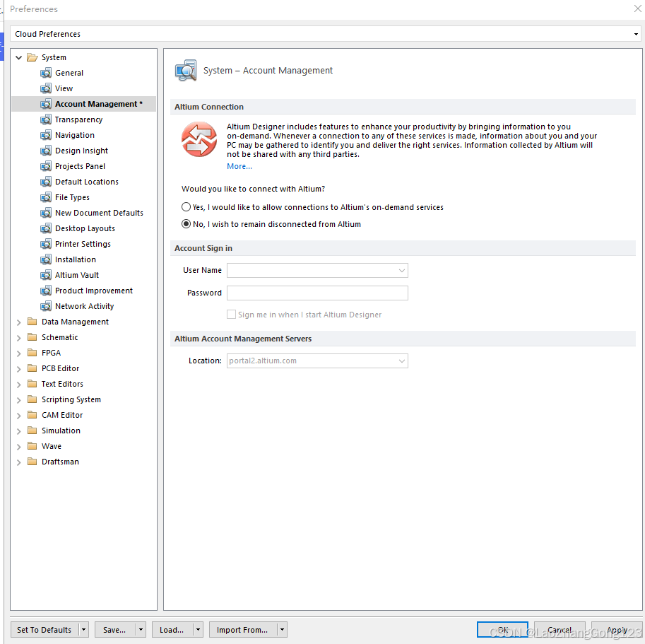This screenshot has width=645, height=644.
Task: Click the Altium Connection red arrows icon
Action: click(x=199, y=139)
